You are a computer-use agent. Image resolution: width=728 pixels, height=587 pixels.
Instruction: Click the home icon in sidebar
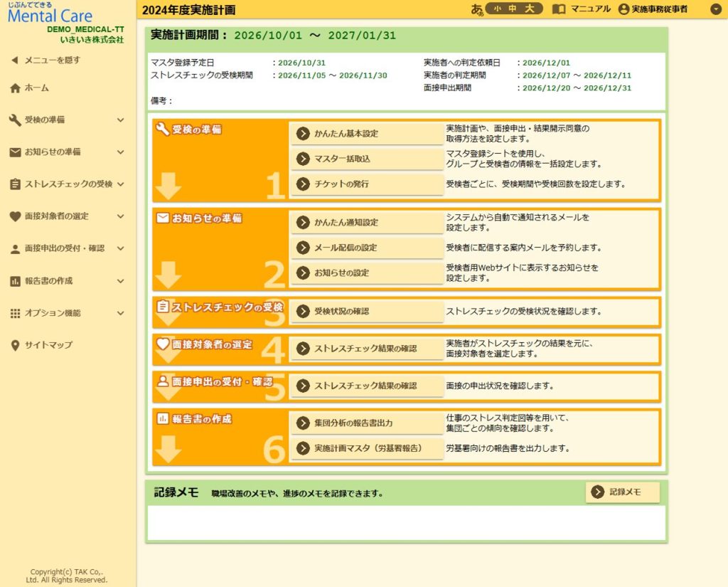tap(16, 88)
